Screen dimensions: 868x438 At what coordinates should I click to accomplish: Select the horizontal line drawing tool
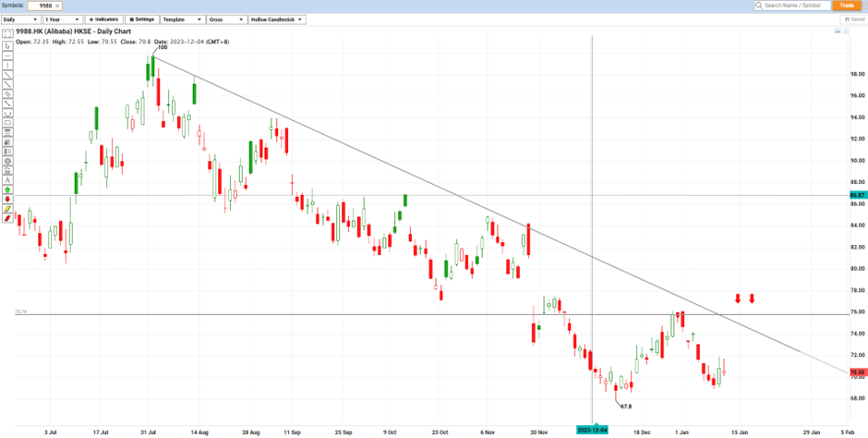click(8, 55)
